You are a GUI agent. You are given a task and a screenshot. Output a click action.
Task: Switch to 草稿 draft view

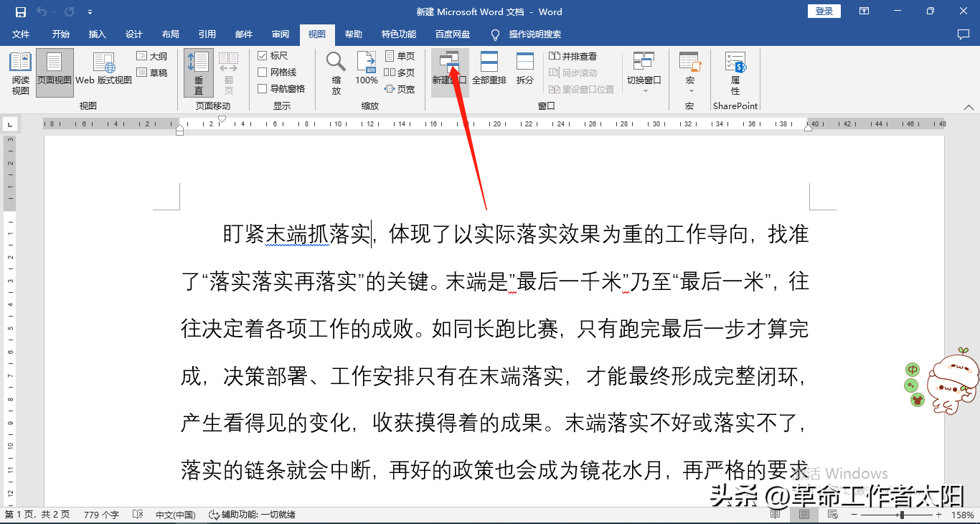coord(152,72)
